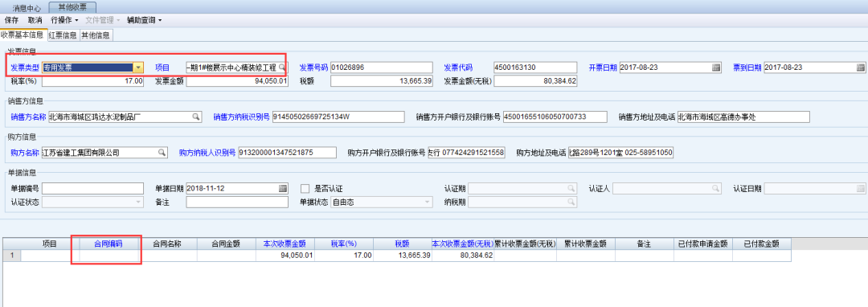Click the 累计收票金额 column header
Image resolution: width=868 pixels, height=307 pixels.
pos(586,244)
